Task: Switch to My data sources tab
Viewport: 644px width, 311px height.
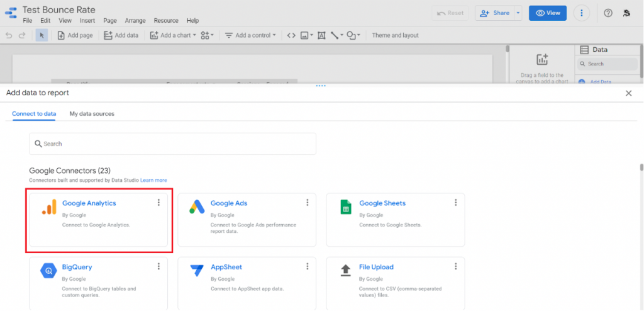Action: pos(92,113)
